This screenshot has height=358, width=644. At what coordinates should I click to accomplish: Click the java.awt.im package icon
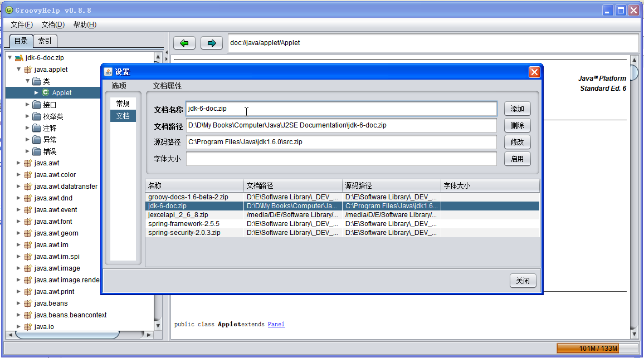tap(28, 244)
